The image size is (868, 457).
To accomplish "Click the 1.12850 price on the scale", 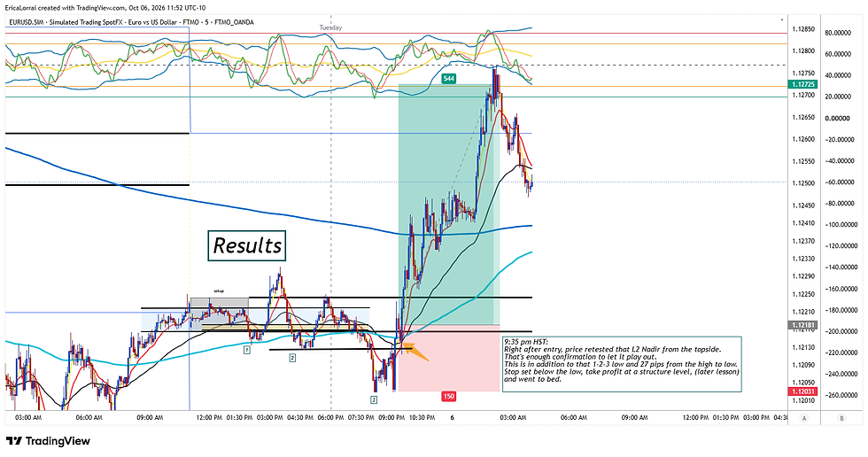I will tap(803, 28).
